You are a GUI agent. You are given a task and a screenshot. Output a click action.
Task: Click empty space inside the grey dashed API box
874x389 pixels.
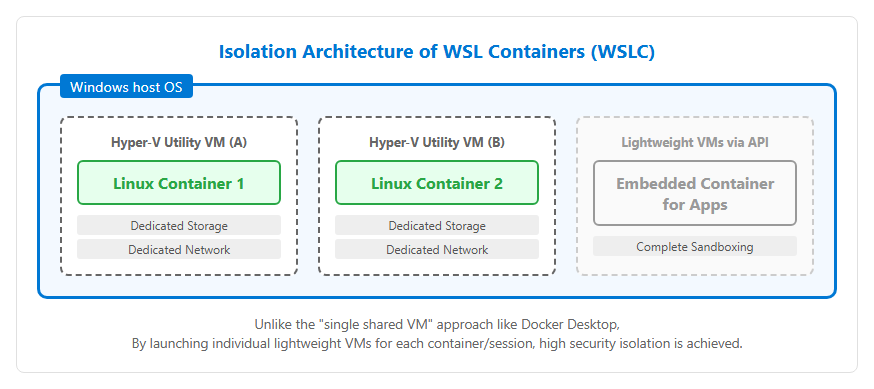695,265
